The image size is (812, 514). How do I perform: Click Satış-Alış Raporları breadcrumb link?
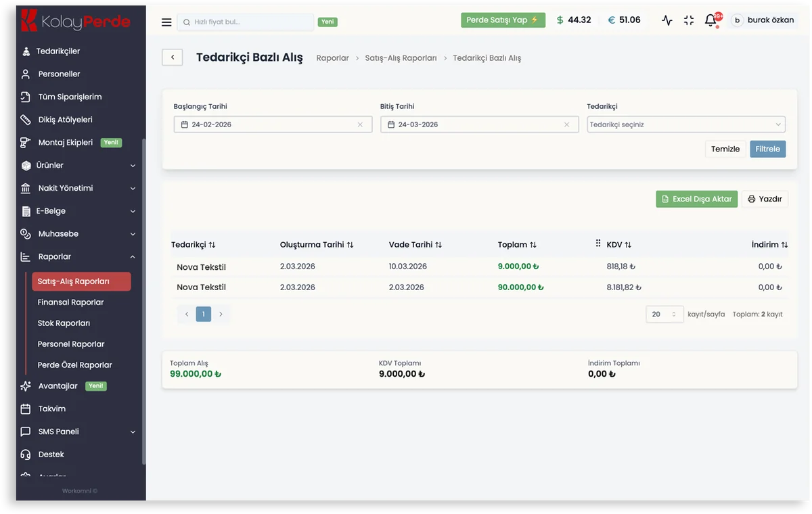[x=401, y=58]
